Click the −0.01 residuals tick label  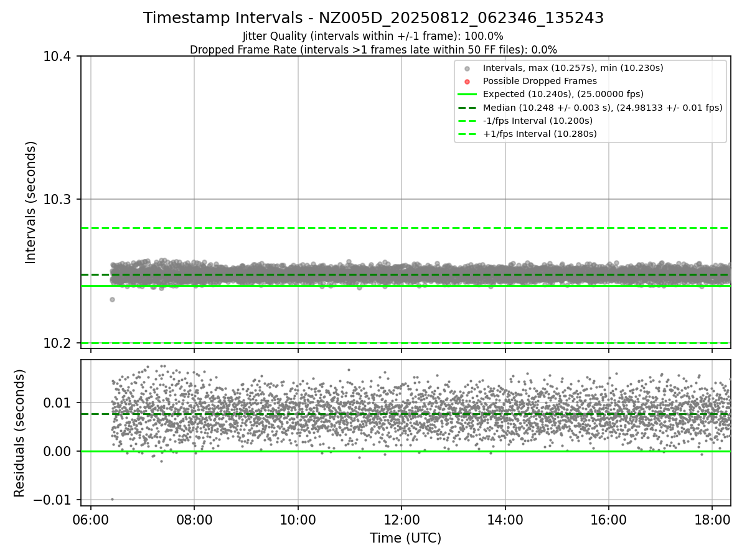click(x=53, y=500)
